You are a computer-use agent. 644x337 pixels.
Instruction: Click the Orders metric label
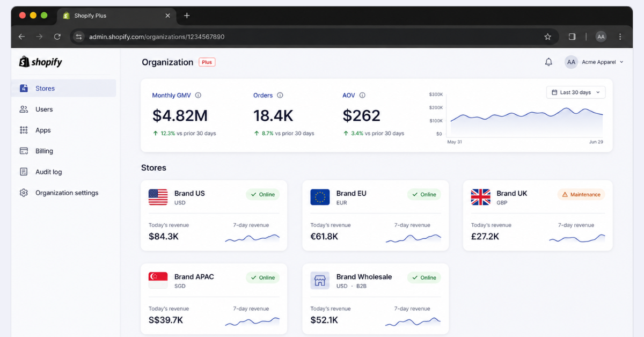click(263, 96)
